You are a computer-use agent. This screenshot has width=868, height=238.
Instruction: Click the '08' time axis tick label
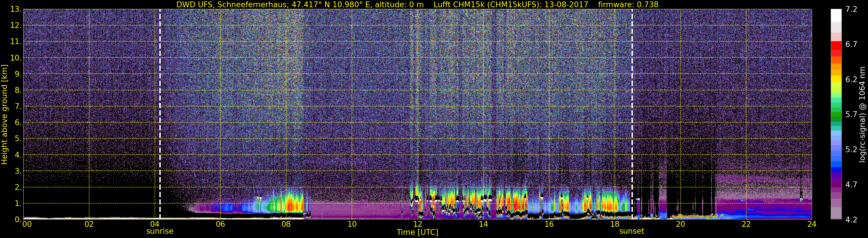click(x=286, y=224)
